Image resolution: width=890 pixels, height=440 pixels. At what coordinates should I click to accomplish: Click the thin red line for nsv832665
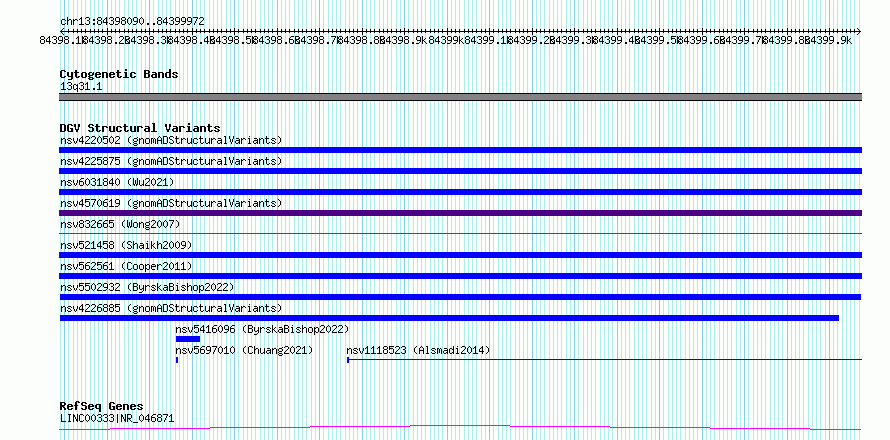[x=460, y=233]
